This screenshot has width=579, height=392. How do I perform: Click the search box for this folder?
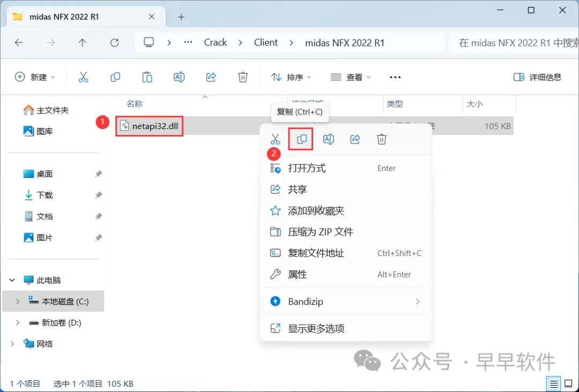point(514,43)
